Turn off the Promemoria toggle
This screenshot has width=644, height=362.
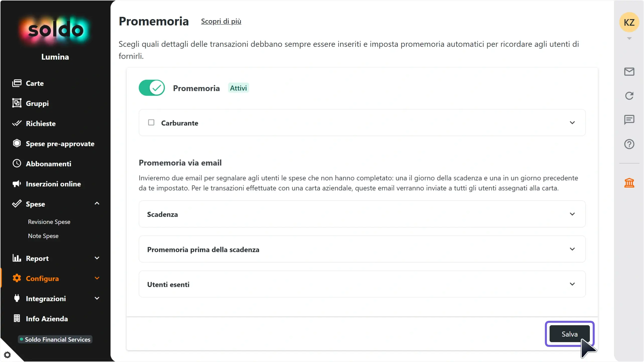click(x=152, y=88)
